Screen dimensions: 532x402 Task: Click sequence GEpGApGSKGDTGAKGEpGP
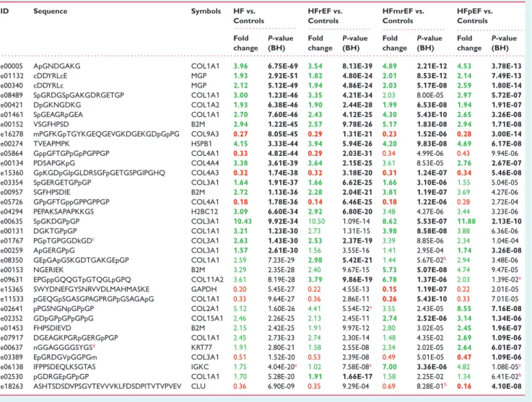click(x=81, y=261)
